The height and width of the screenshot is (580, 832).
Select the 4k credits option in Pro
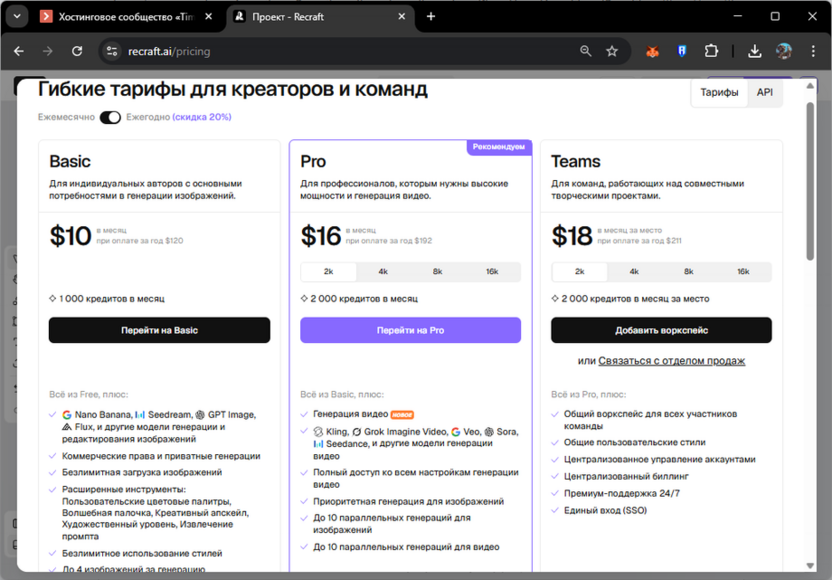383,272
